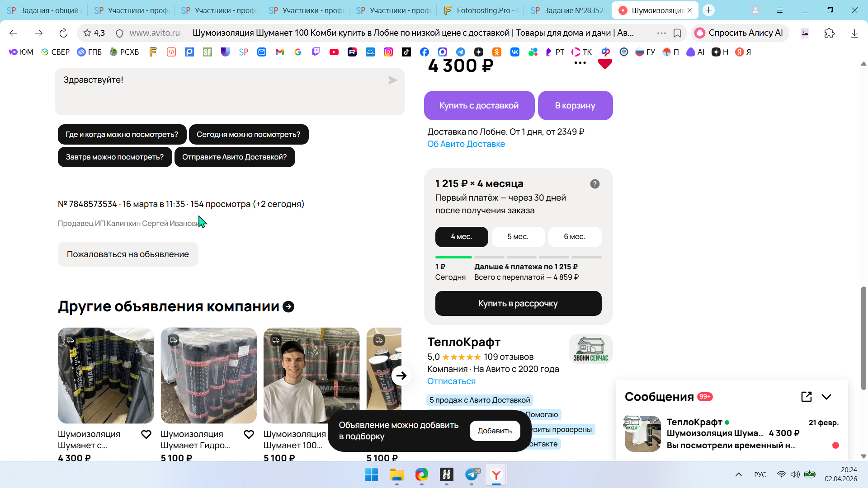Click the page vertical scrollbar thumb

coord(863,338)
